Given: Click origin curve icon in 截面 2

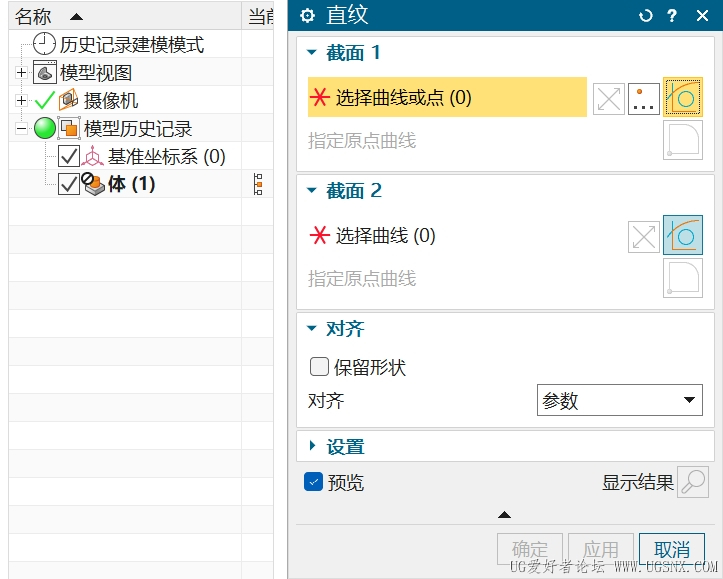Looking at the screenshot, I should coord(683,278).
